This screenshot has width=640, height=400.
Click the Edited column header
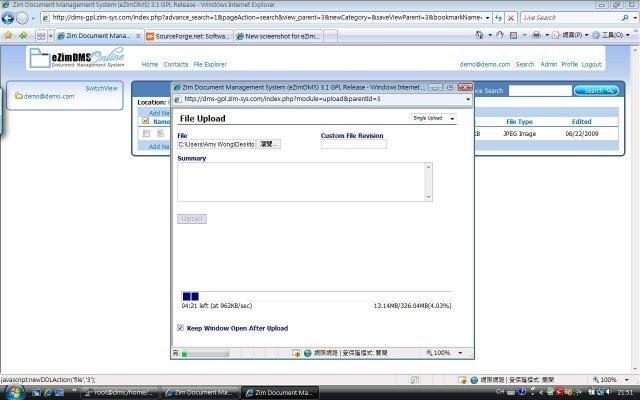pyautogui.click(x=581, y=122)
